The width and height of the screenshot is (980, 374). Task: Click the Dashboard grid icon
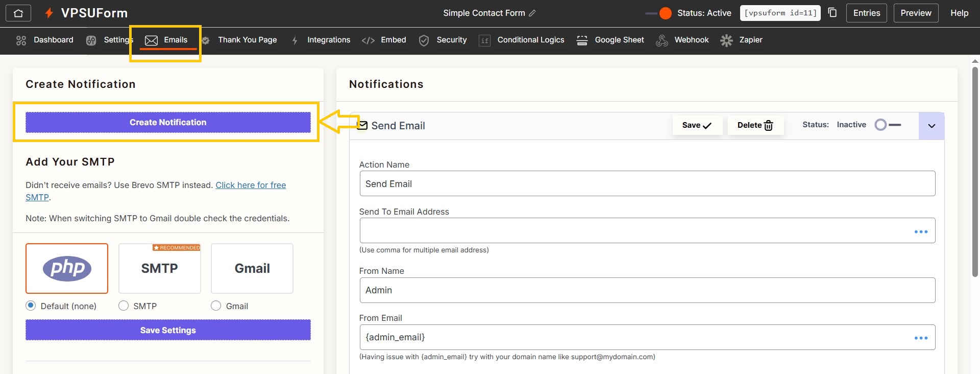point(21,40)
